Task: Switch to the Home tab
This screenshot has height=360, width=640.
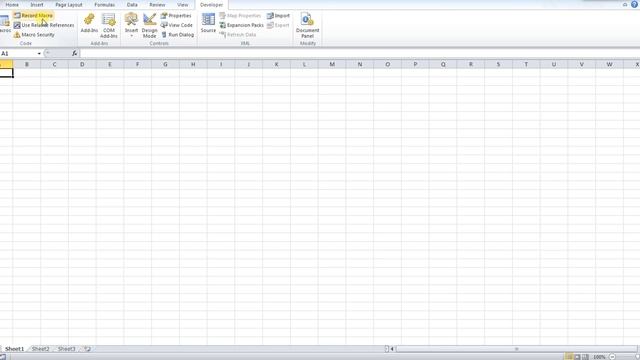Action: pyautogui.click(x=12, y=5)
